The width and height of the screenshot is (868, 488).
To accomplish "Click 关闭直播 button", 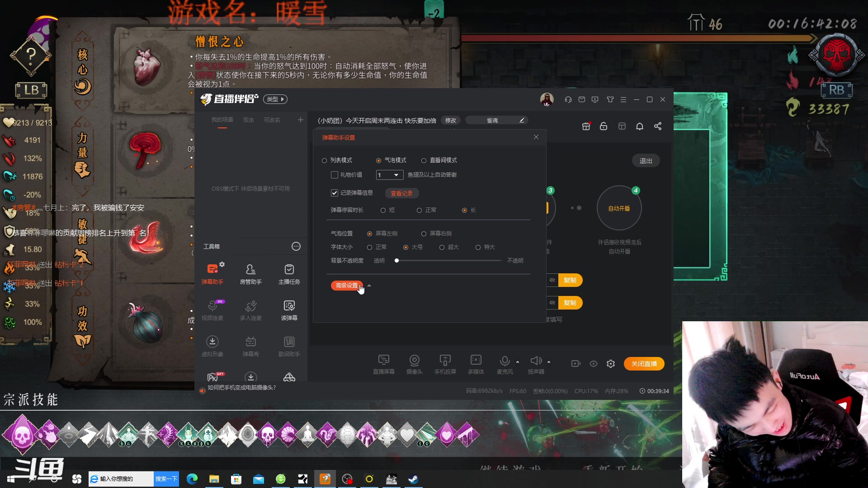I will [644, 364].
